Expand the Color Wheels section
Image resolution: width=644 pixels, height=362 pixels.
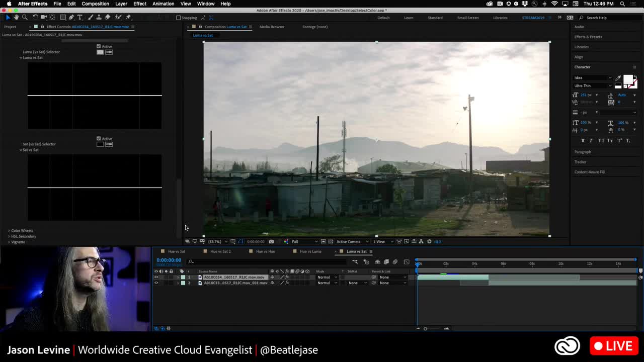(9, 231)
